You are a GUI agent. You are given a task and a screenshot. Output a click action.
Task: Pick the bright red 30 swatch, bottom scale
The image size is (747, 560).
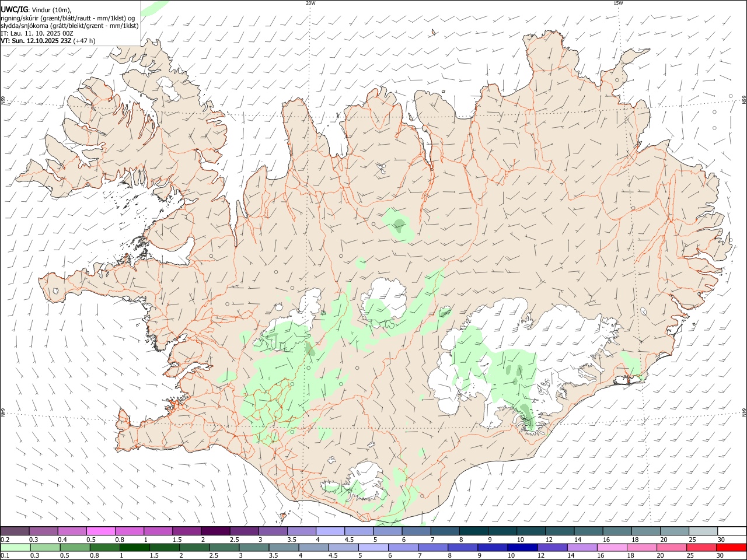pos(732,547)
